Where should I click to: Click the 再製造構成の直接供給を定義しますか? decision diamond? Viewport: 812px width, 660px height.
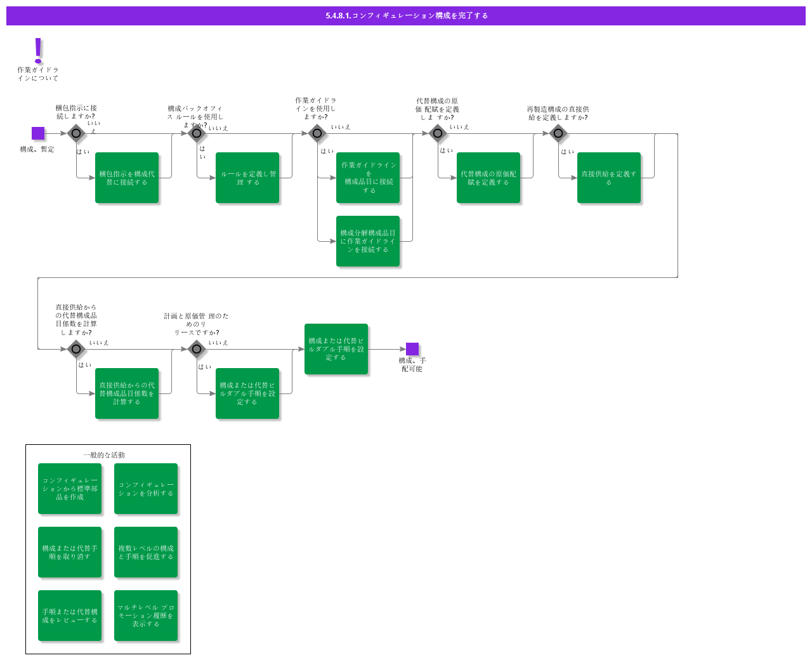coord(558,135)
